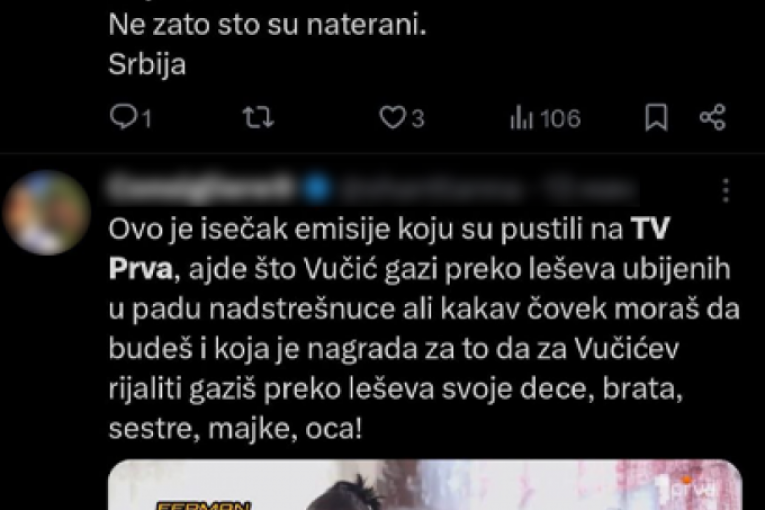The height and width of the screenshot is (510, 765).
Task: Open the blurred profile avatar picture
Action: click(x=46, y=213)
